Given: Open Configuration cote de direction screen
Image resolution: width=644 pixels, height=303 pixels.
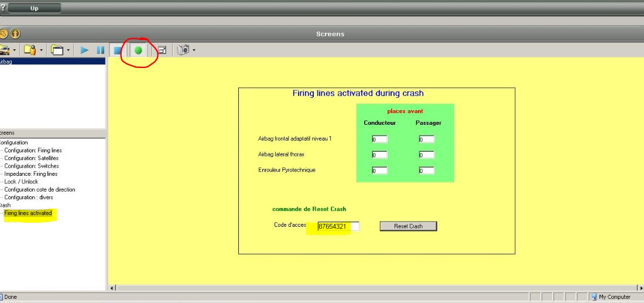Looking at the screenshot, I should click(40, 189).
